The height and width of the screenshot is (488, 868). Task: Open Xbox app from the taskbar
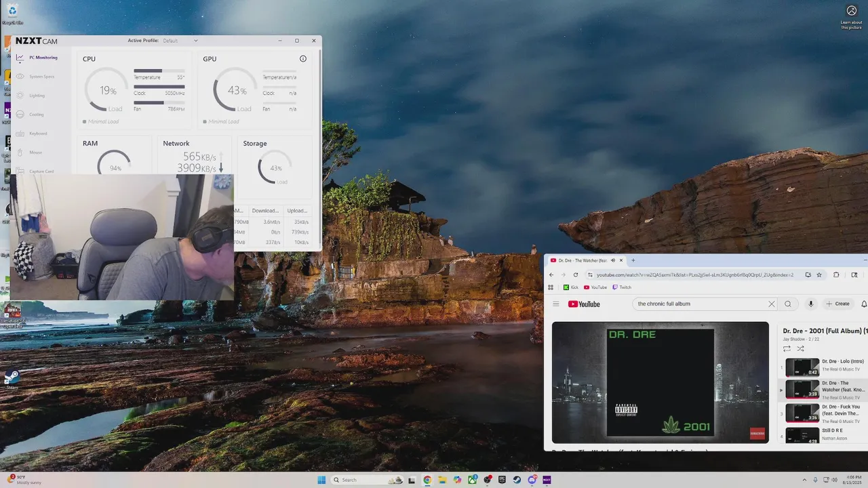[472, 480]
